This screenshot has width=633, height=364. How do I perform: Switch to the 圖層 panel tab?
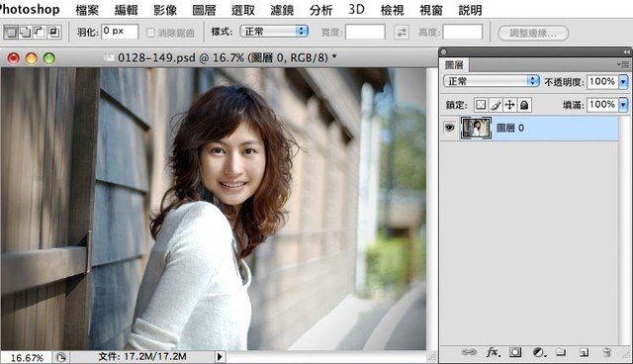click(x=454, y=64)
